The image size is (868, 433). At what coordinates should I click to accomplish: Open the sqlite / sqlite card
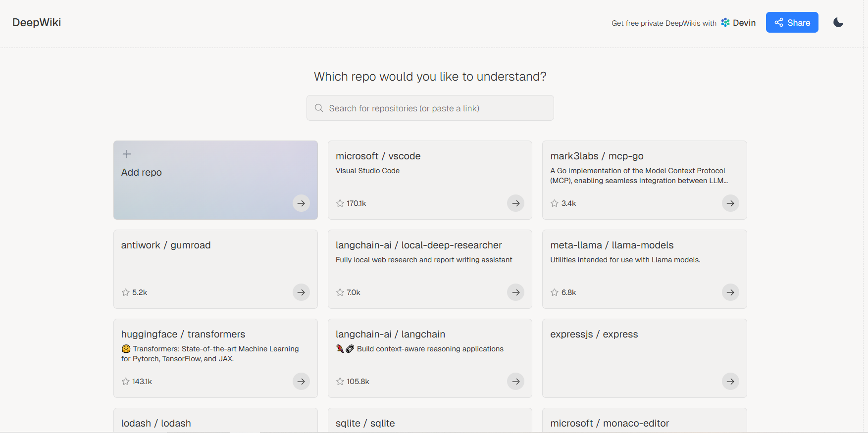[430, 421]
